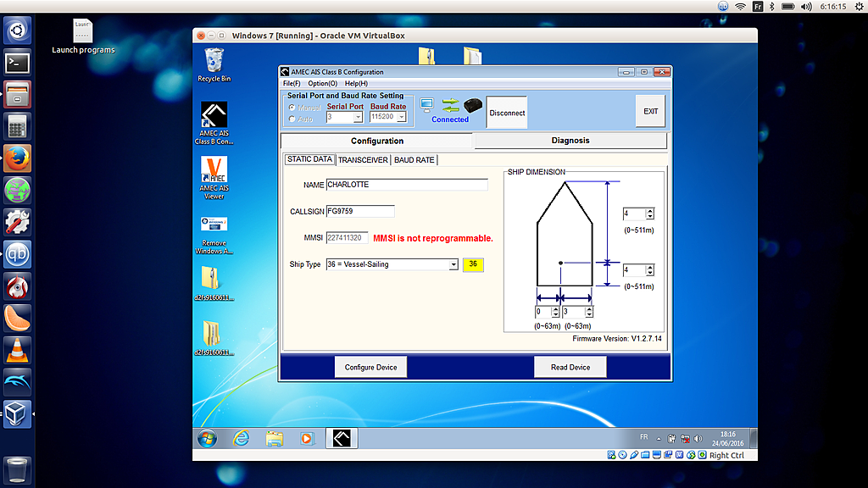Expand the Ship Type dropdown list
The width and height of the screenshot is (868, 488).
point(453,264)
